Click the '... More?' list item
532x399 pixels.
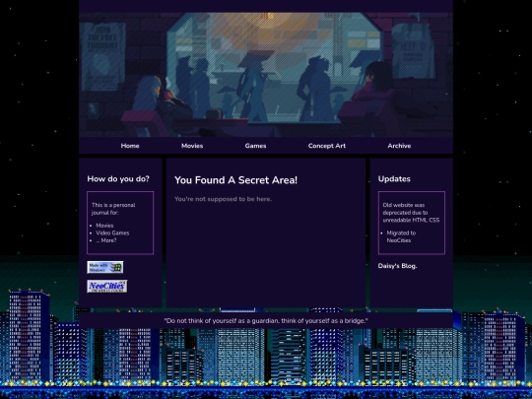point(105,240)
